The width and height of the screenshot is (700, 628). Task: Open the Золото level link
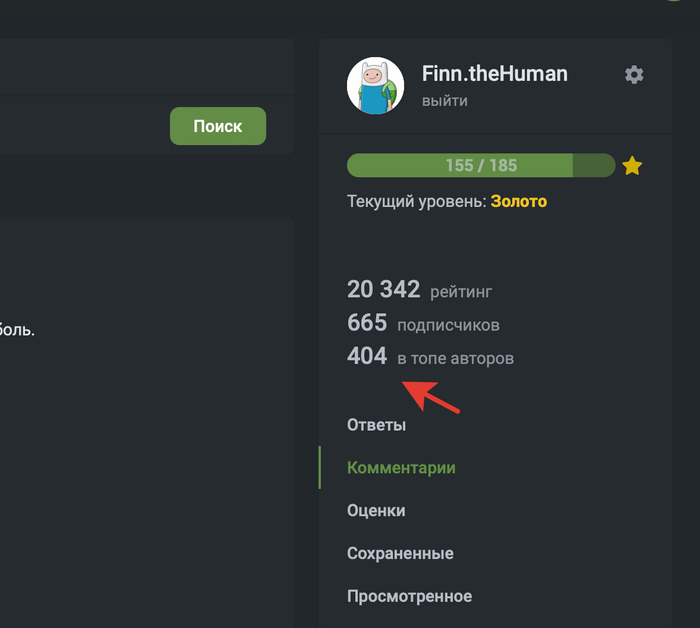519,201
